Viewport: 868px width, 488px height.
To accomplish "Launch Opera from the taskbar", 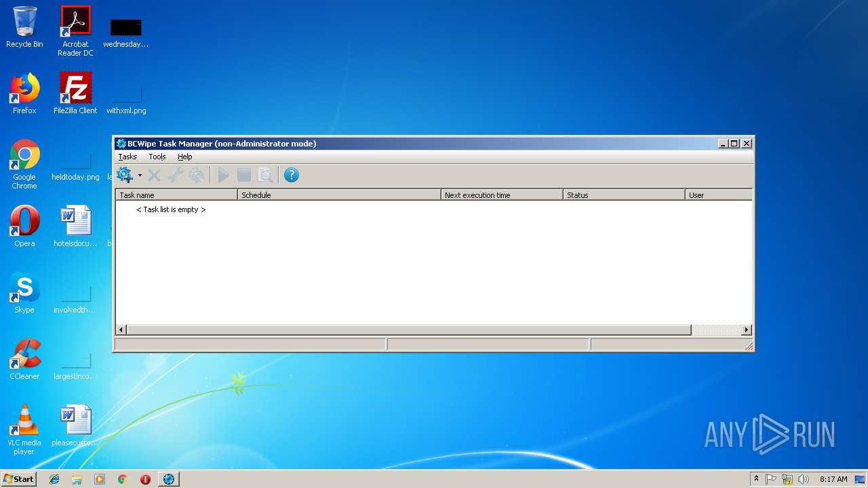I will [x=145, y=479].
